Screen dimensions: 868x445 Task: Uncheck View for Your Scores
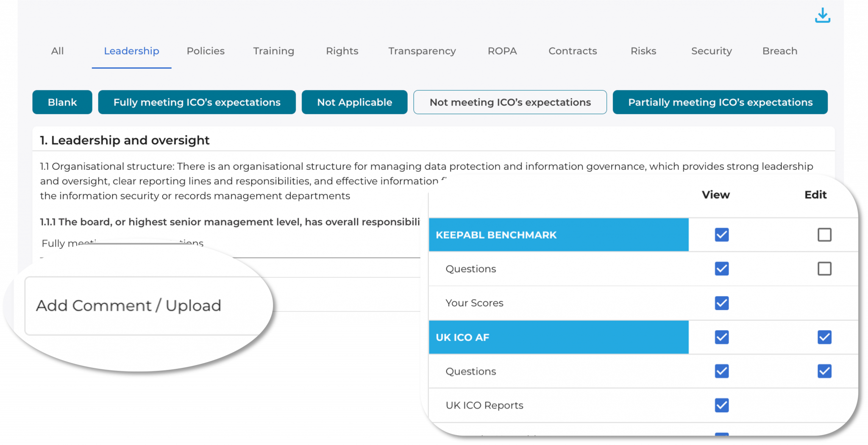point(721,303)
